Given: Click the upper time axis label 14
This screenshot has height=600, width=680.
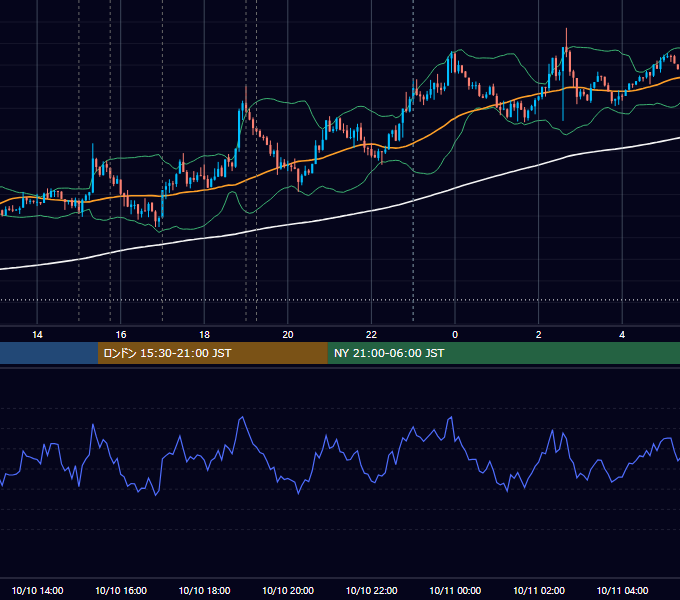Looking at the screenshot, I should (x=37, y=335).
